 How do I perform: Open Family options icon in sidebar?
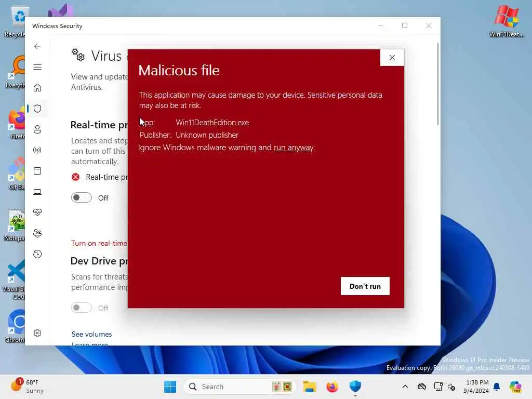37,233
